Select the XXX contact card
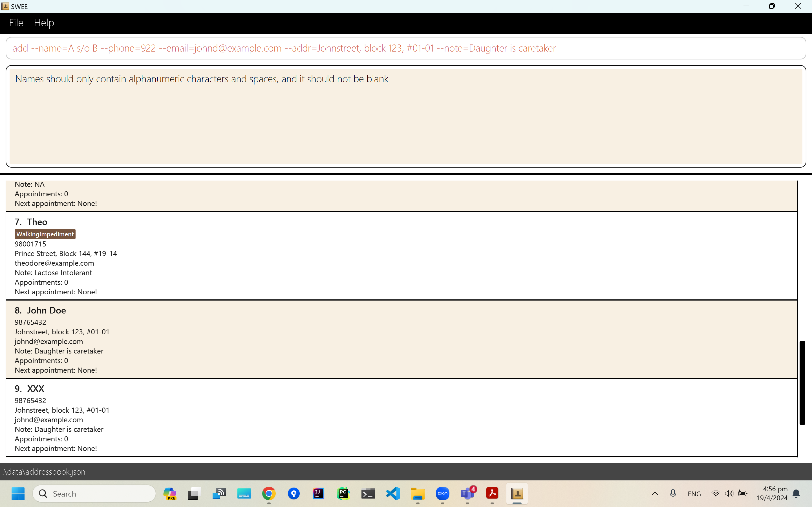This screenshot has width=812, height=507. tap(401, 417)
